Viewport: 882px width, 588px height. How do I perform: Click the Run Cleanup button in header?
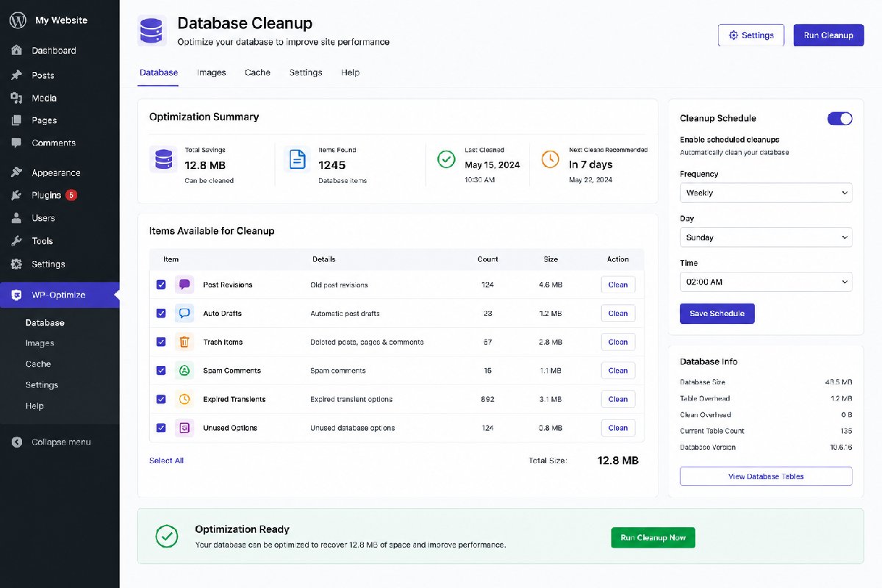click(828, 35)
